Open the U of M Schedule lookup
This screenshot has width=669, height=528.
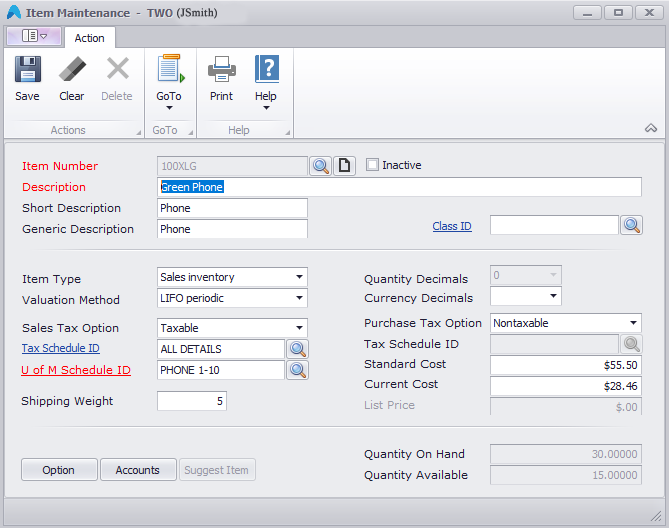coord(297,370)
